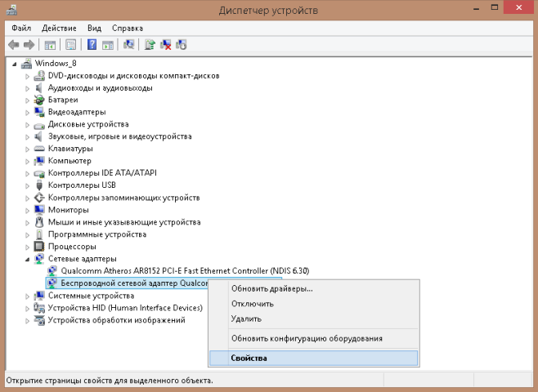Expand the Устройства HID branch
The height and width of the screenshot is (392, 538).
(x=27, y=309)
